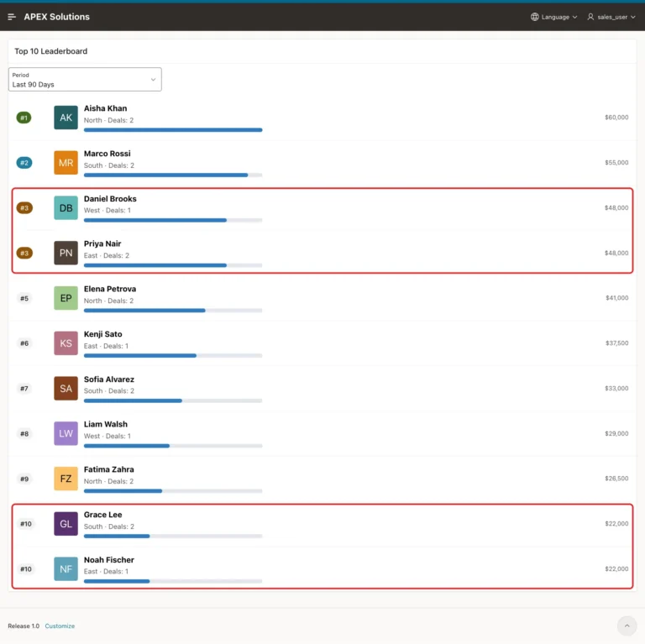Screen dimensions: 645x644
Task: Click the blue #2 rank badge
Action: [x=24, y=163]
